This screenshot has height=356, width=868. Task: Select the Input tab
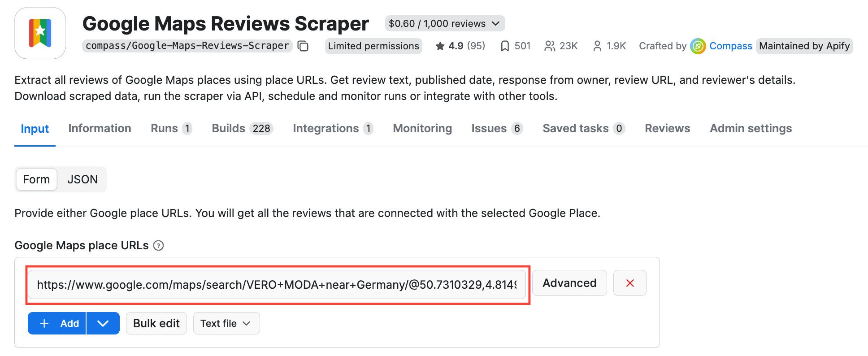coord(35,129)
